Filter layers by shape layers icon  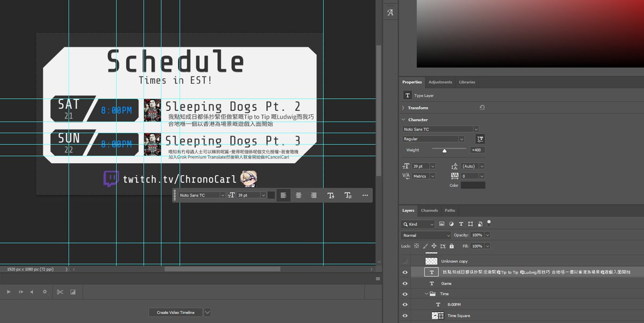[470, 224]
